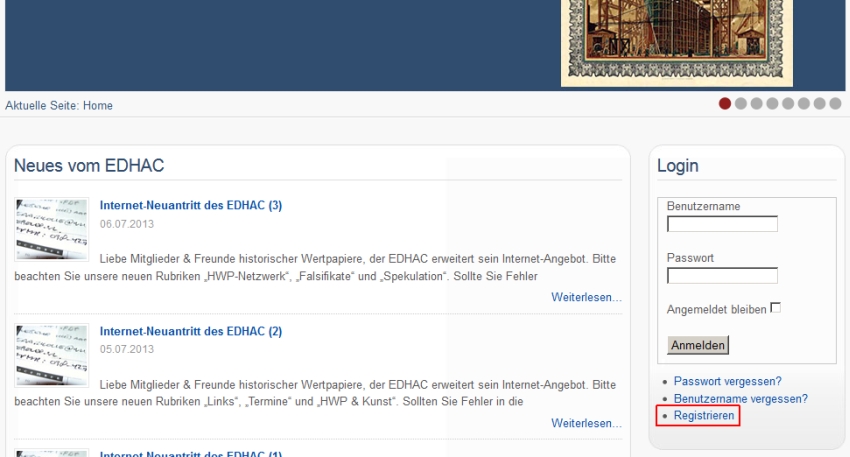Click Home in the breadcrumb
Image resolution: width=850 pixels, height=457 pixels.
(x=98, y=105)
